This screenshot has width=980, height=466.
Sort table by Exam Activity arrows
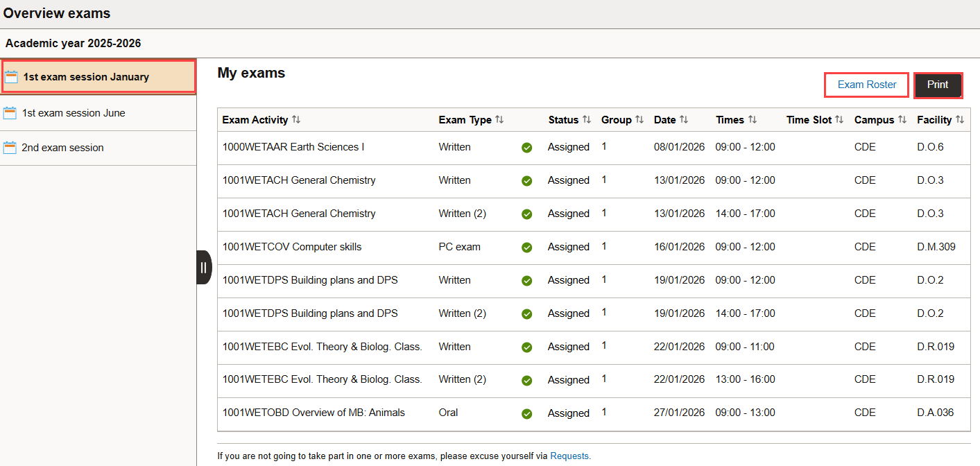(x=296, y=120)
